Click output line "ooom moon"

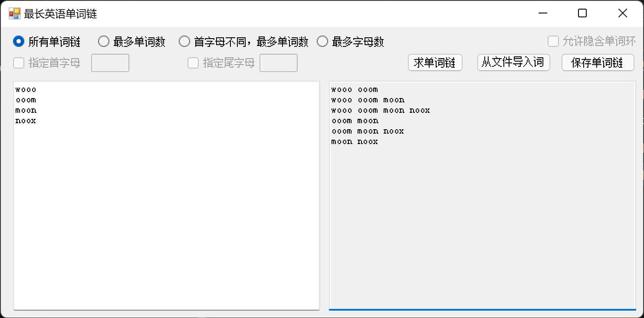[355, 121]
